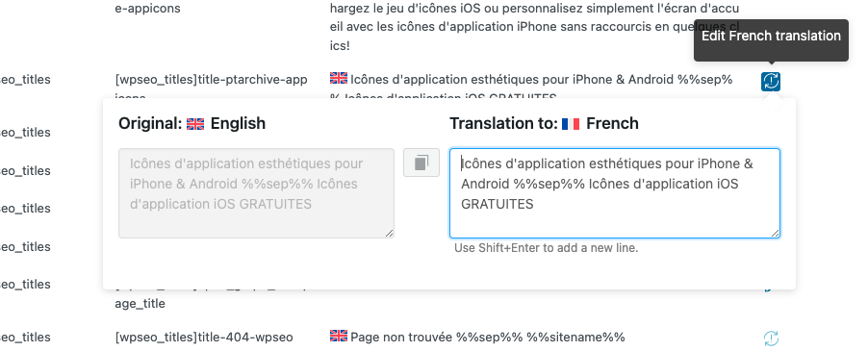Click the Page non trouvée %%sep%% %%sitename%% text
868x351 pixels.
point(488,338)
